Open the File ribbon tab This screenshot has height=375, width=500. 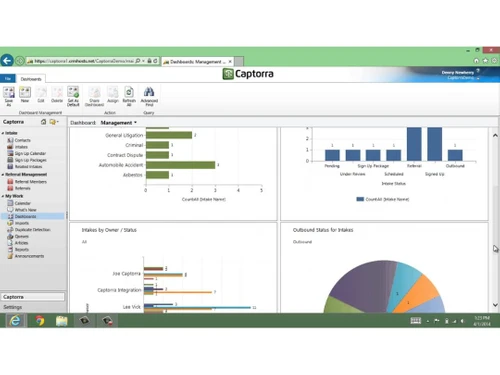(x=8, y=79)
